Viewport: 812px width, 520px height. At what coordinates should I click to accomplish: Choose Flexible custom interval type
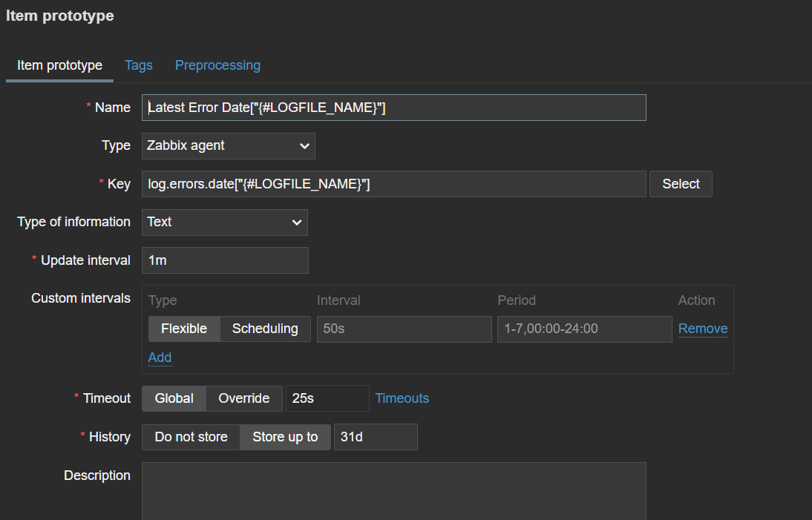(184, 329)
